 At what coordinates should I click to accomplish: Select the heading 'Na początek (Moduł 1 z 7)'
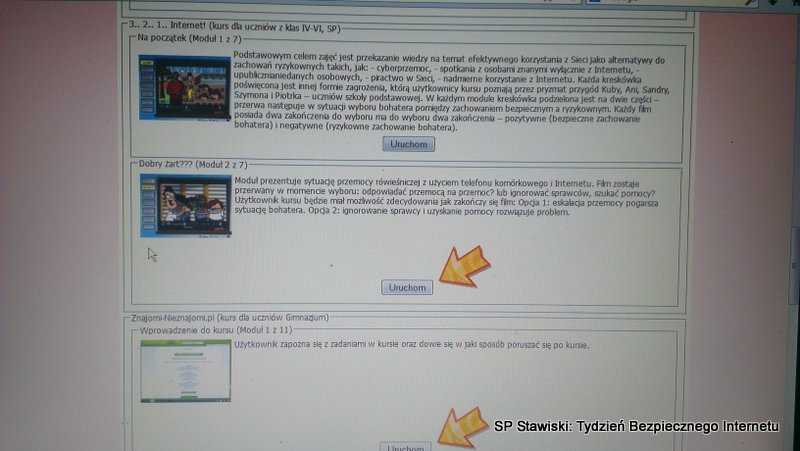(x=189, y=38)
